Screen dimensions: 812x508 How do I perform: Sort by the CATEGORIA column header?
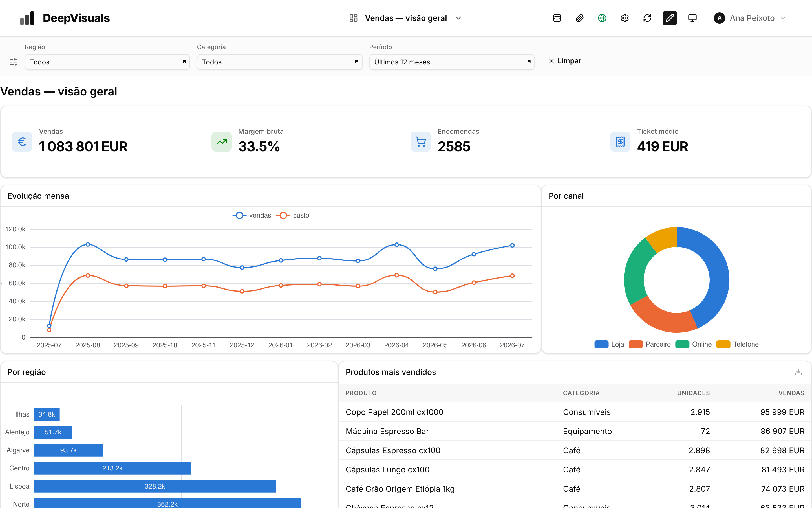[581, 393]
